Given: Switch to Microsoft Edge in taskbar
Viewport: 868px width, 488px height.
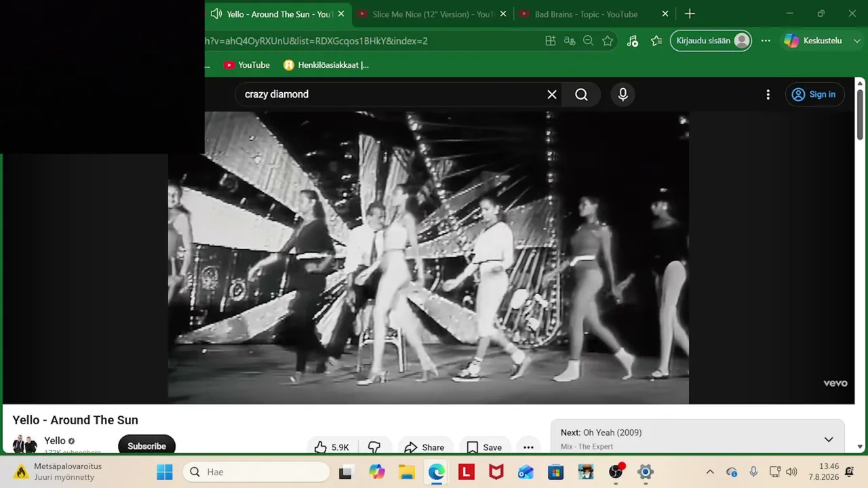Looking at the screenshot, I should click(x=436, y=472).
